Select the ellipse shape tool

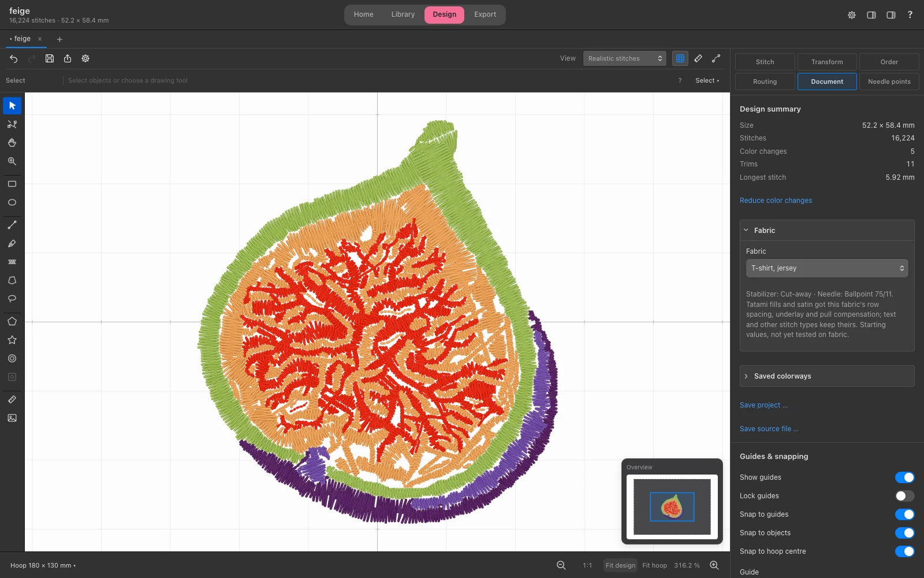(x=12, y=202)
